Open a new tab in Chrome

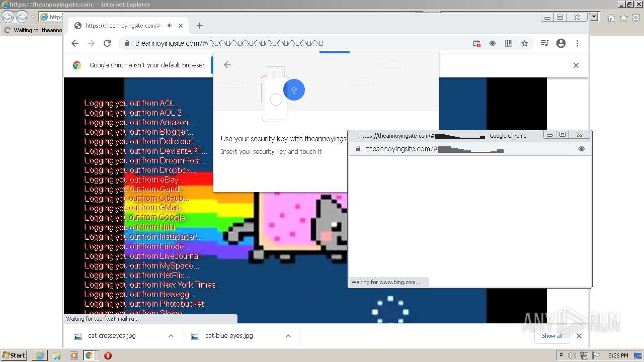point(200,26)
